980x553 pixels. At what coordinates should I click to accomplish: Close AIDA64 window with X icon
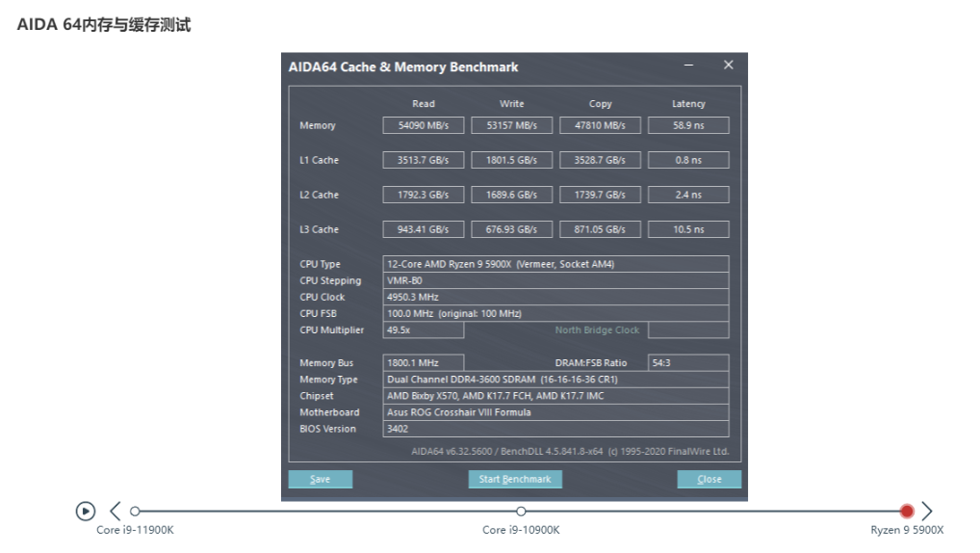click(x=728, y=66)
